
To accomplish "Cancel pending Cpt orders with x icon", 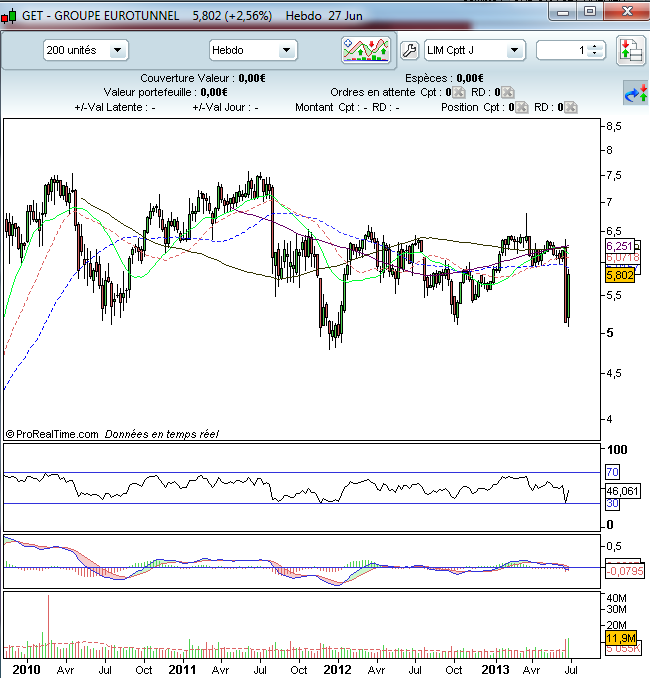I will pos(458,92).
